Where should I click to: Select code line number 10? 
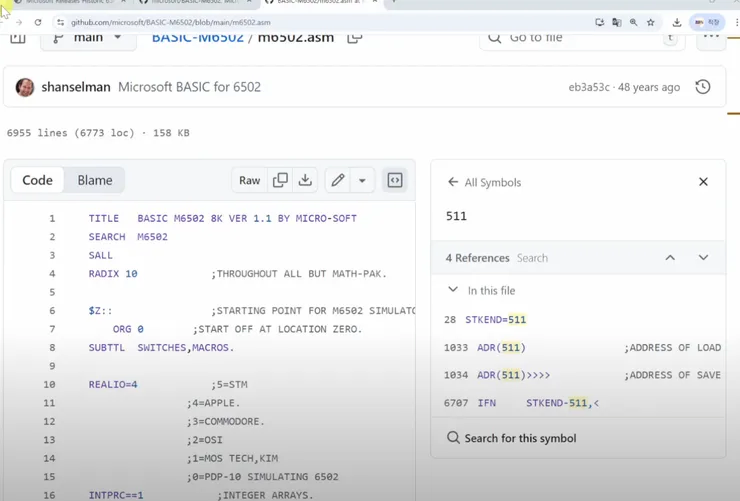(x=50, y=384)
